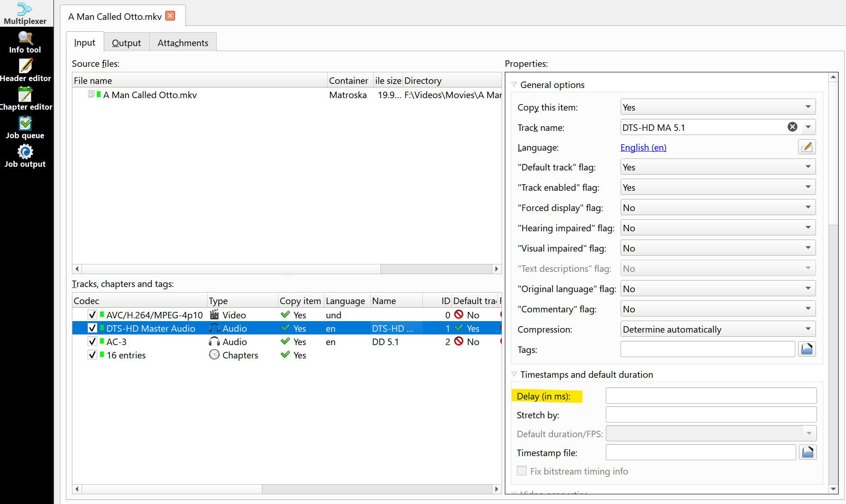Click the English (en) language link
Image resolution: width=846 pixels, height=504 pixels.
tap(643, 147)
